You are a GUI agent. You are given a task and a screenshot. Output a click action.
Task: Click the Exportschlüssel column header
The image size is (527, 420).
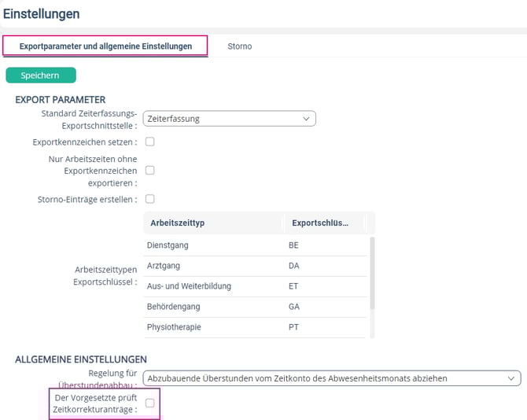pyautogui.click(x=322, y=223)
